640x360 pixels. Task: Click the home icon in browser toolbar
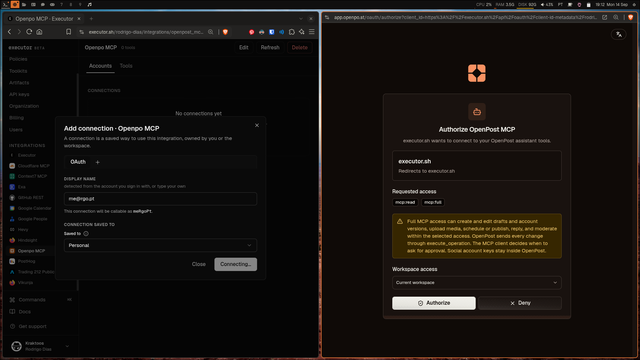click(39, 32)
